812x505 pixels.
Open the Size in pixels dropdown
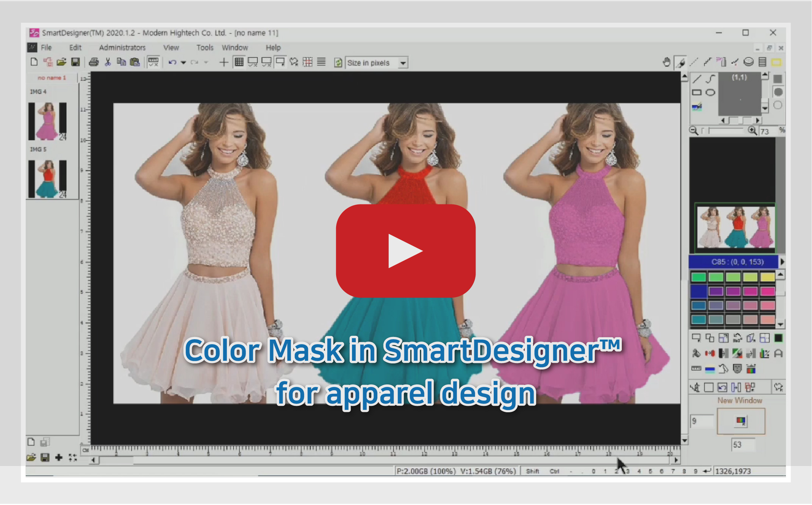coord(403,63)
